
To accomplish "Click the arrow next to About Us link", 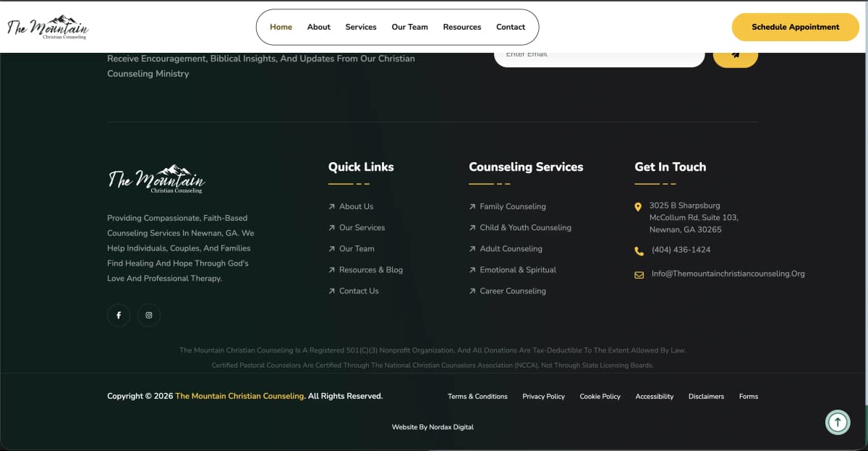I will 331,206.
